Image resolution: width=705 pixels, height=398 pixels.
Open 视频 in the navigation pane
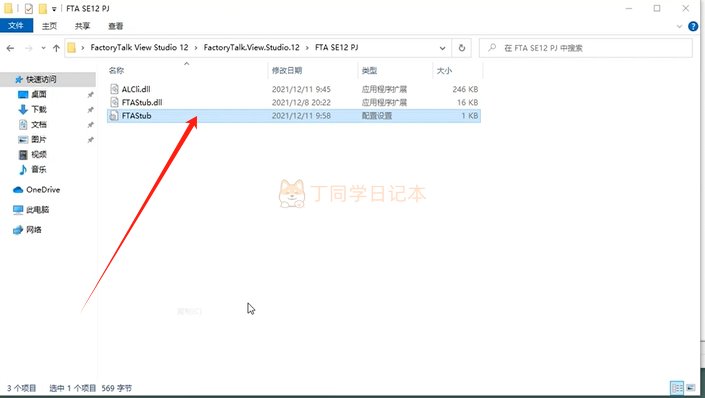[39, 154]
